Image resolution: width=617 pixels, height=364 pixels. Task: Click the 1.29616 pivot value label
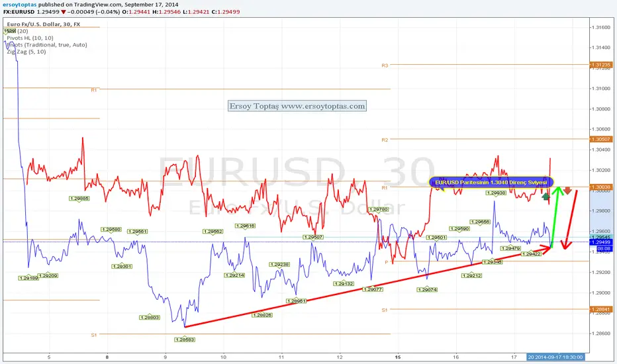pos(245,226)
